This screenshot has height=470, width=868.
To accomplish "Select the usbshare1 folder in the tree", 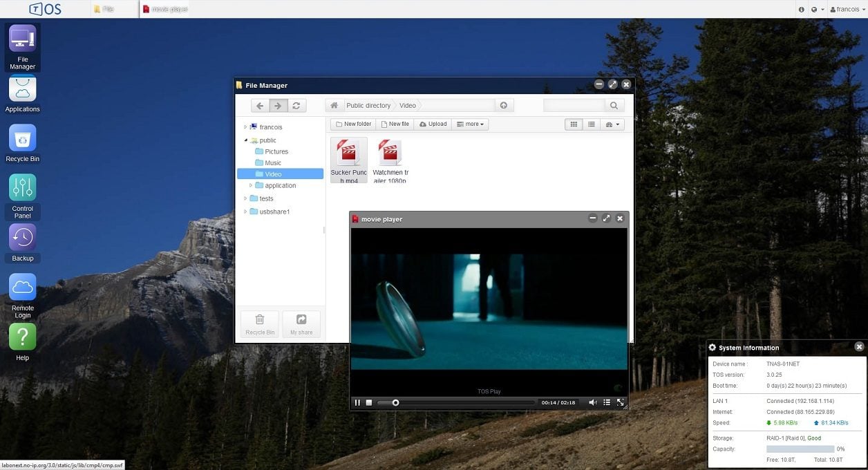I will pos(274,211).
